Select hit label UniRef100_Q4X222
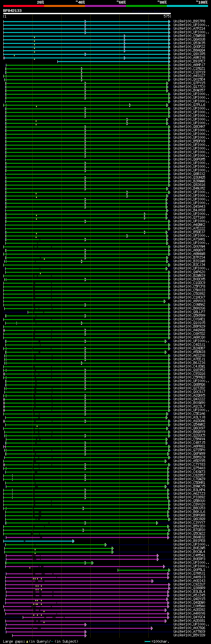This screenshot has width=211, height=644. coord(189,399)
